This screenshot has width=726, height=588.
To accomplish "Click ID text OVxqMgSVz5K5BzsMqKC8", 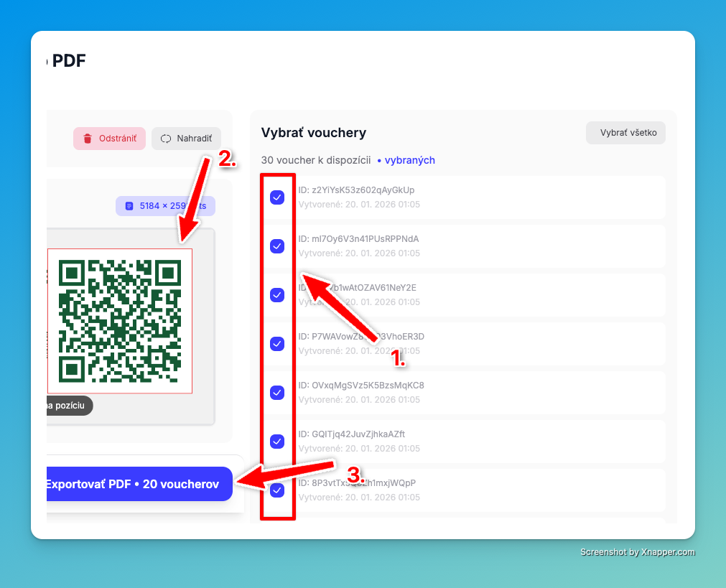I will tap(361, 386).
